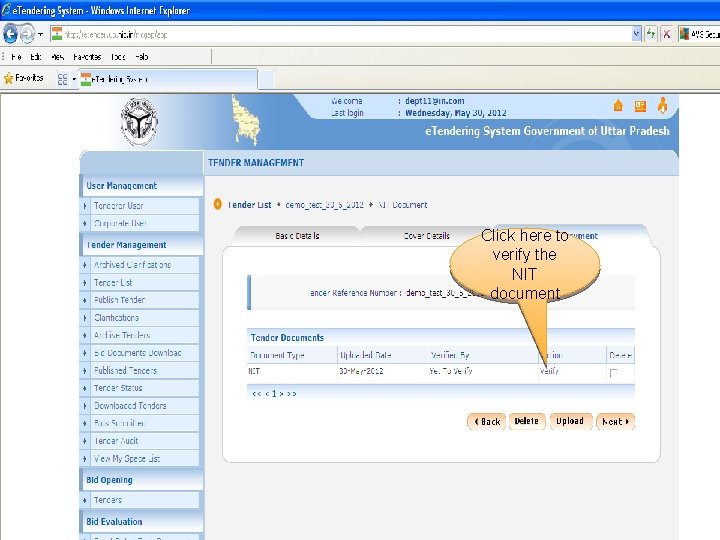Click the Next button

pyautogui.click(x=615, y=421)
